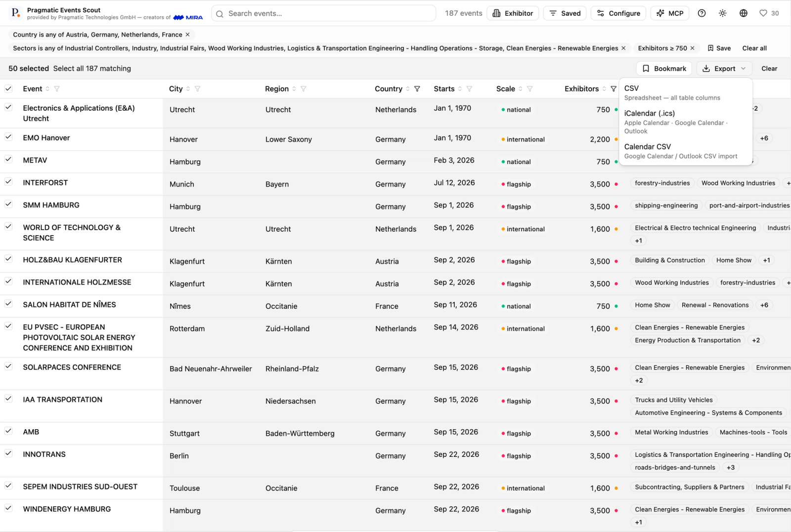Expand +2 tags in EU PVSEC row
The image size is (791, 532).
pyautogui.click(x=755, y=340)
